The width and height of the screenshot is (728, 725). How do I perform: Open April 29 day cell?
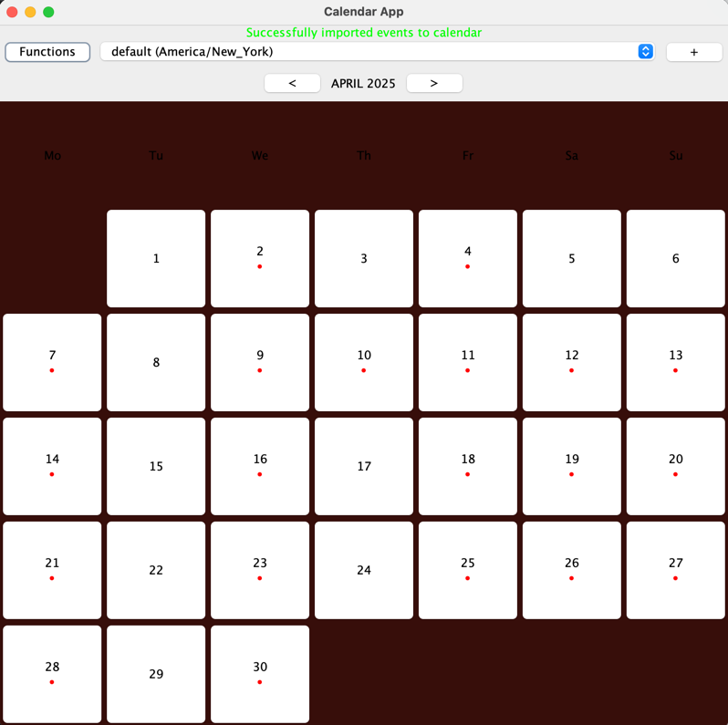156,675
